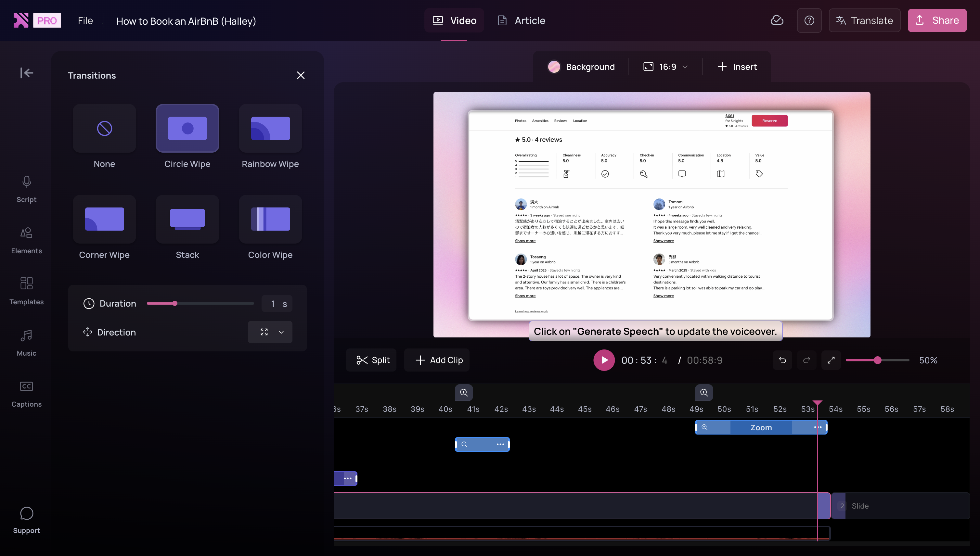This screenshot has width=980, height=556.
Task: Choose the Stack transition
Action: click(187, 219)
